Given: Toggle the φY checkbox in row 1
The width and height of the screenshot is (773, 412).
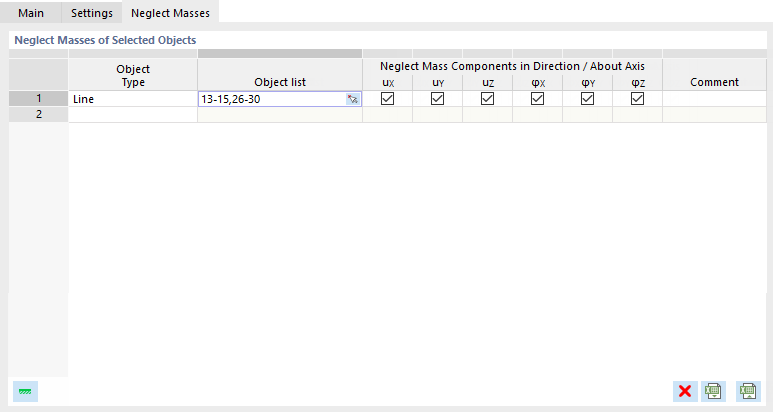Looking at the screenshot, I should [588, 99].
